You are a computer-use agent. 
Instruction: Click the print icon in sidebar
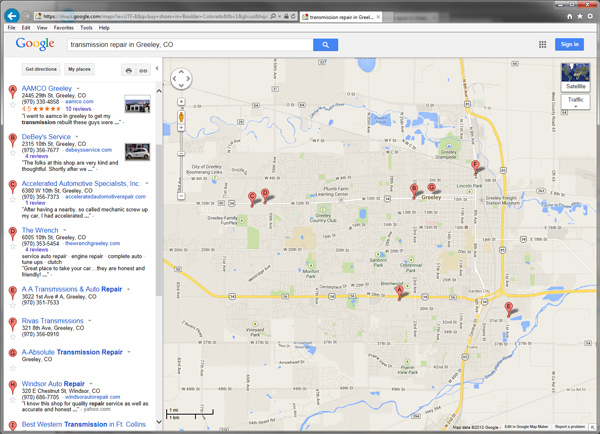pyautogui.click(x=129, y=70)
